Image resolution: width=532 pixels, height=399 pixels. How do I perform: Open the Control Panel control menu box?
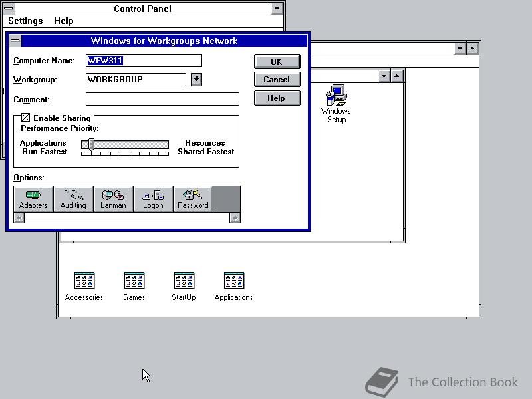point(8,9)
